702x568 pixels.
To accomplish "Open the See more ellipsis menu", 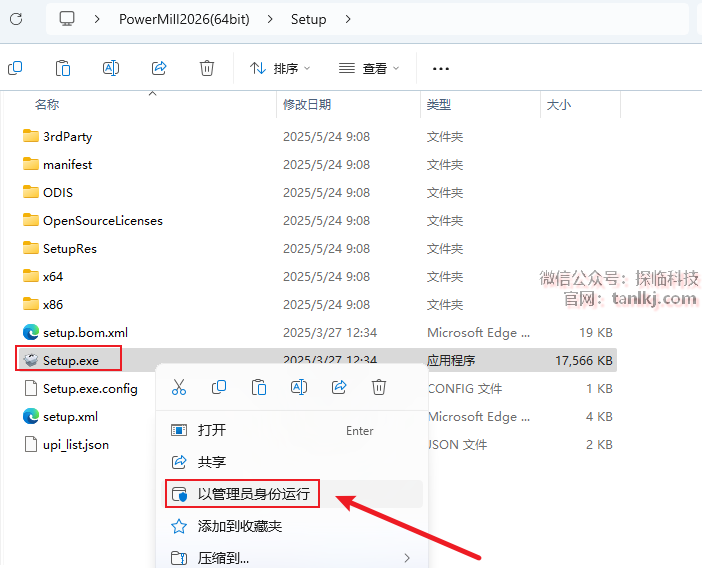I will 441,68.
